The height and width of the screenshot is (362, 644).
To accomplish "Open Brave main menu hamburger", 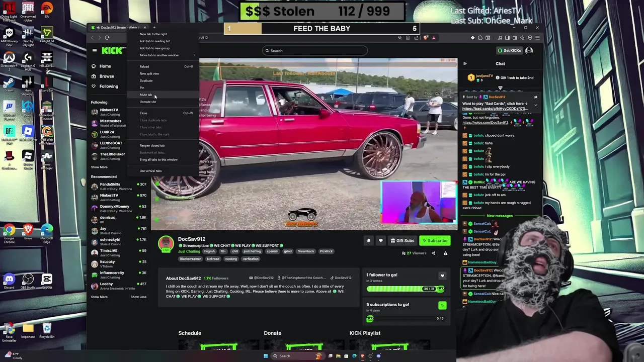I will [x=537, y=38].
